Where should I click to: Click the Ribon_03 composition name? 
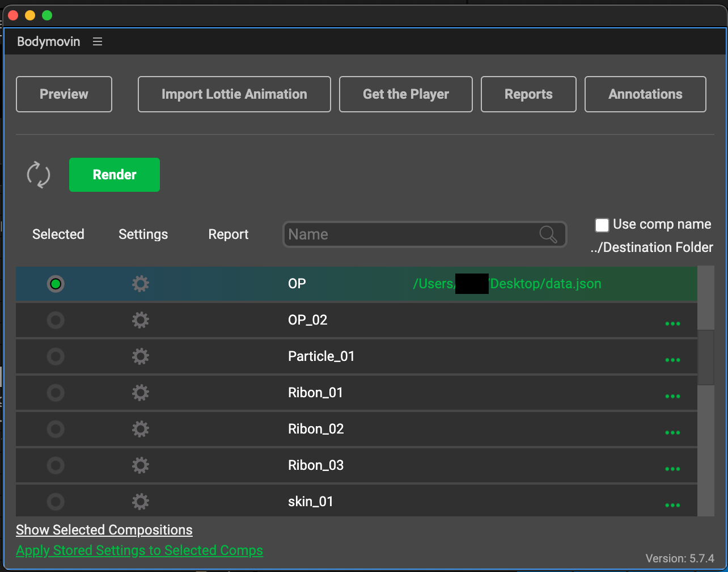pyautogui.click(x=316, y=465)
